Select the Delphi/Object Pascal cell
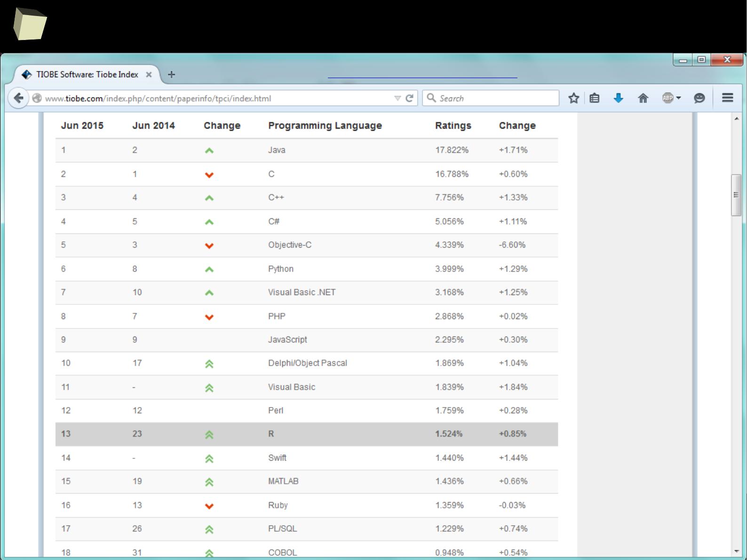 coord(308,363)
